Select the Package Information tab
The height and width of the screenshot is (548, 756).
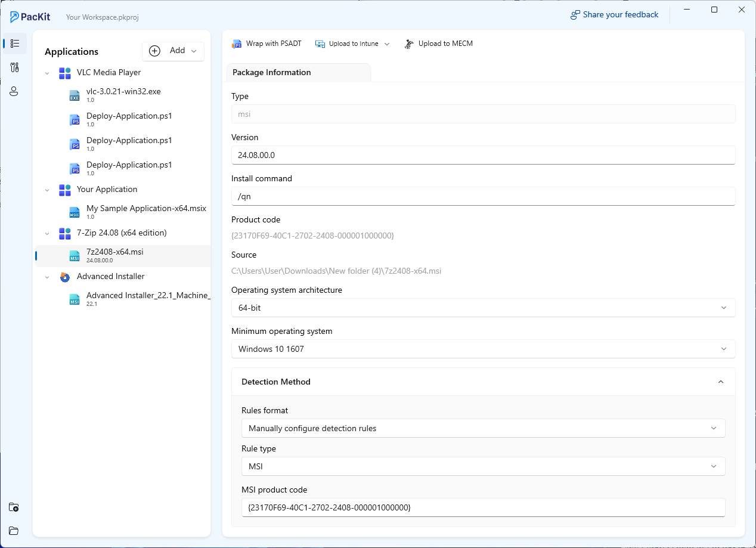(x=272, y=72)
